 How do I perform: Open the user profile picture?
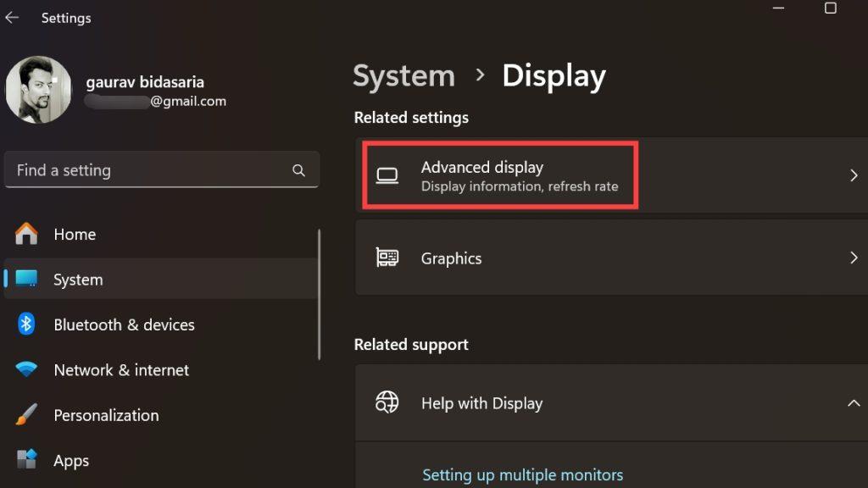(x=38, y=89)
